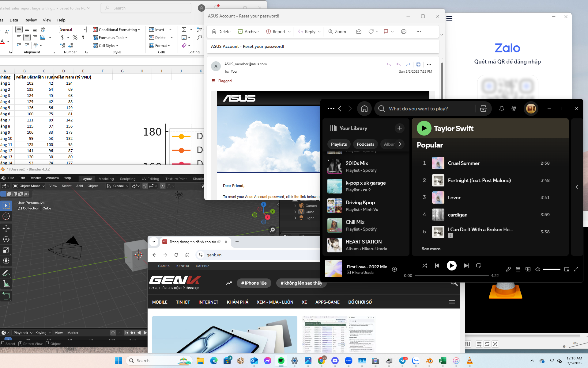The height and width of the screenshot is (368, 588).
Task: Switch to Blender Modeling workspace tab
Action: point(106,179)
